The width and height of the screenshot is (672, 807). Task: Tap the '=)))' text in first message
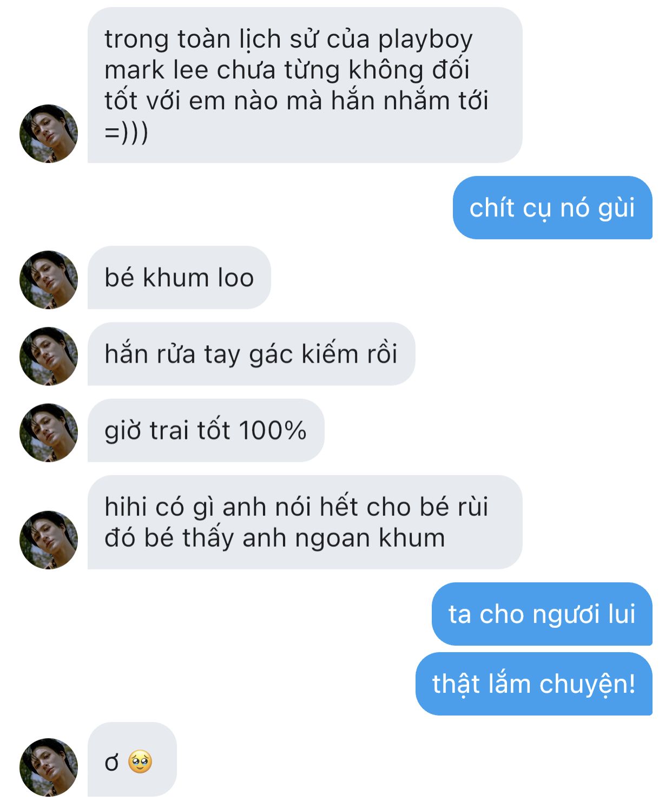click(126, 132)
